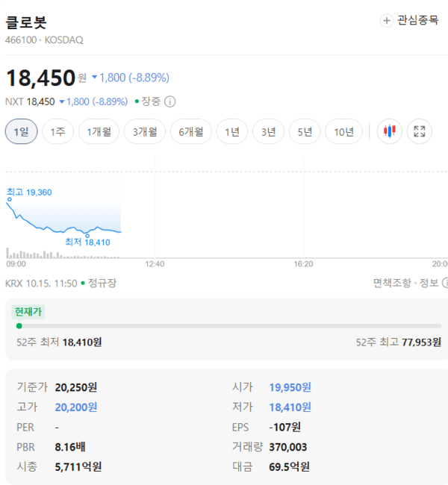Click ticker code 466100 · KOSDAQ
448x485 pixels.
[x=44, y=40]
